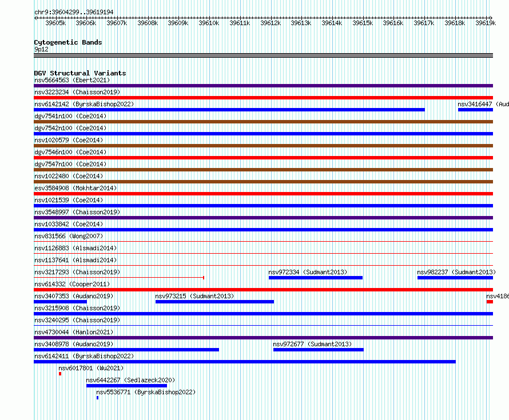509x420 pixels.
Task: Click nsv3215908 (Chaisson2019) variant label
Action: (77, 308)
